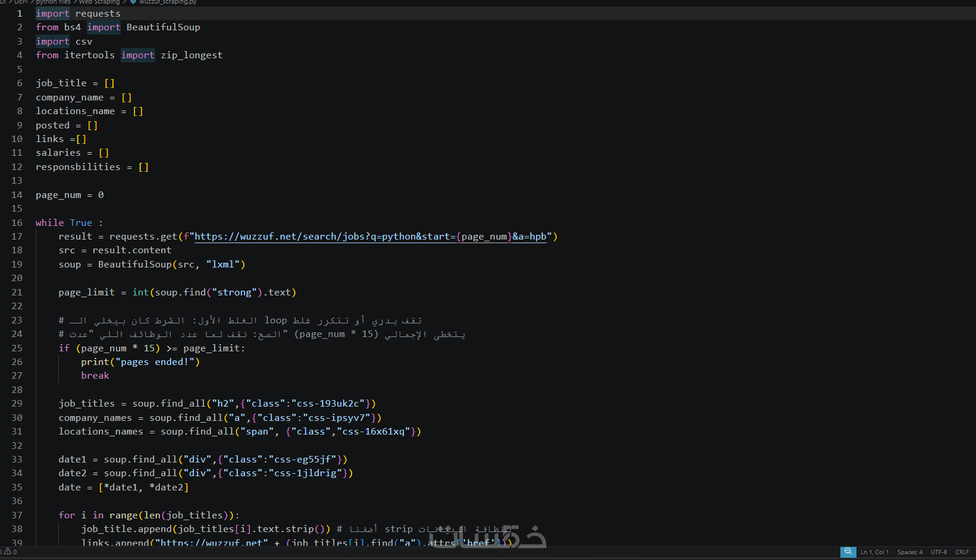The height and width of the screenshot is (560, 976).
Task: Click the salaries variable on line 11
Action: 58,153
